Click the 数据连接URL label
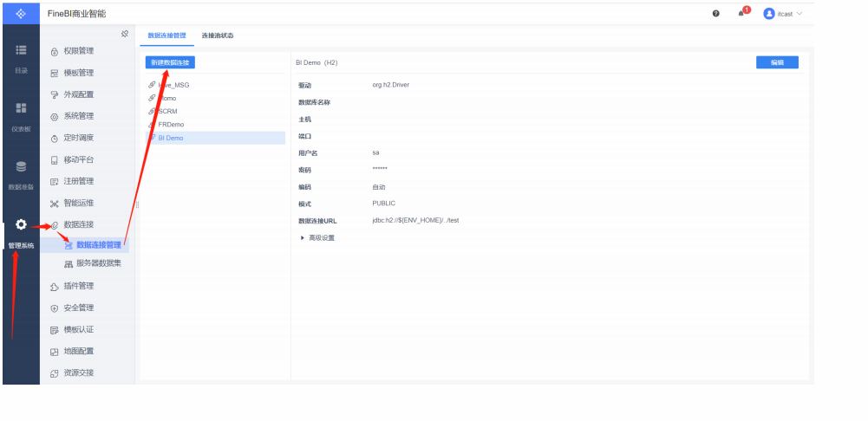Viewport: 868px width, 421px height. (x=317, y=221)
